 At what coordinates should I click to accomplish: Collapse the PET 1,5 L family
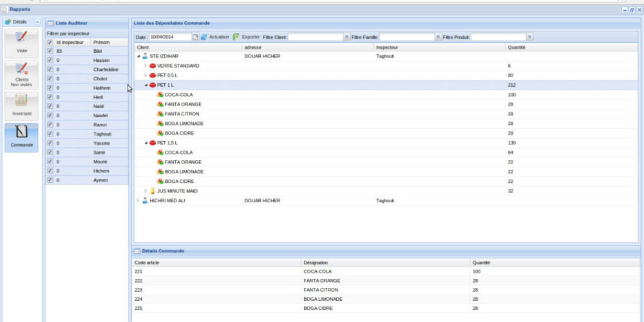tap(146, 143)
